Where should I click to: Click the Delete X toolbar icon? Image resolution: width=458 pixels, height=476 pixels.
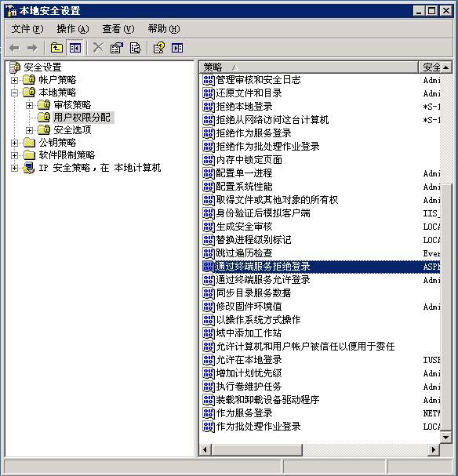coord(98,48)
